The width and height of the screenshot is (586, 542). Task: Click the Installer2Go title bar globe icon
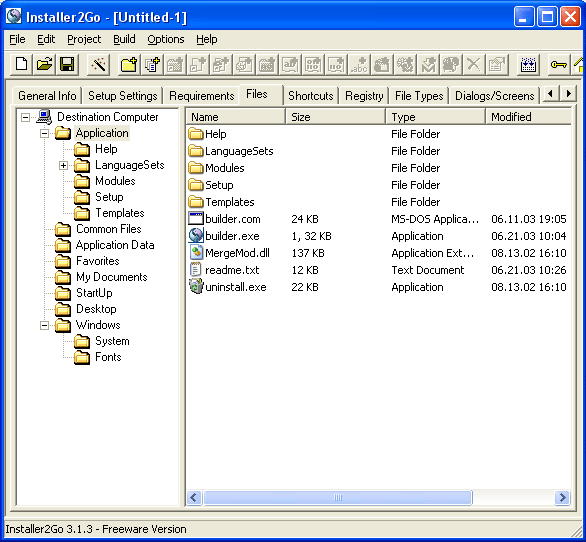[x=14, y=16]
